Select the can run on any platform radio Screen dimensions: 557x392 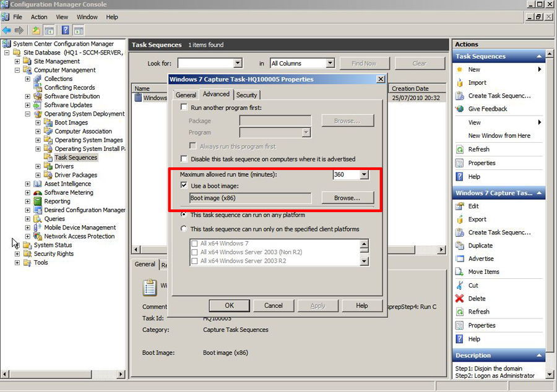184,215
